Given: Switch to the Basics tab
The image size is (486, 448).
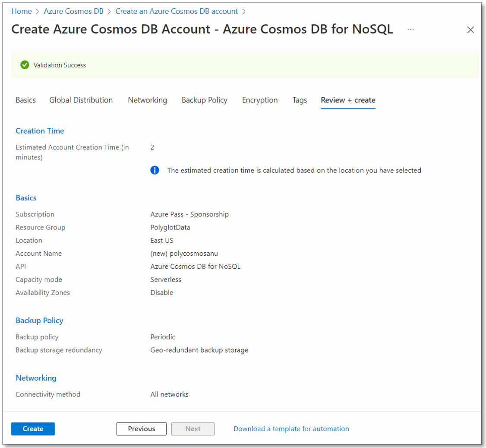Looking at the screenshot, I should (x=25, y=100).
